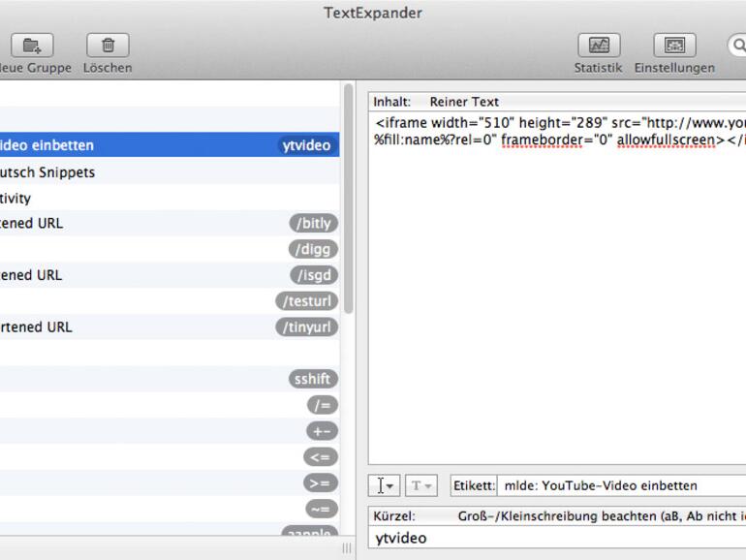This screenshot has height=560, width=746.
Task: Click the Löschen trash icon
Action: 108,46
